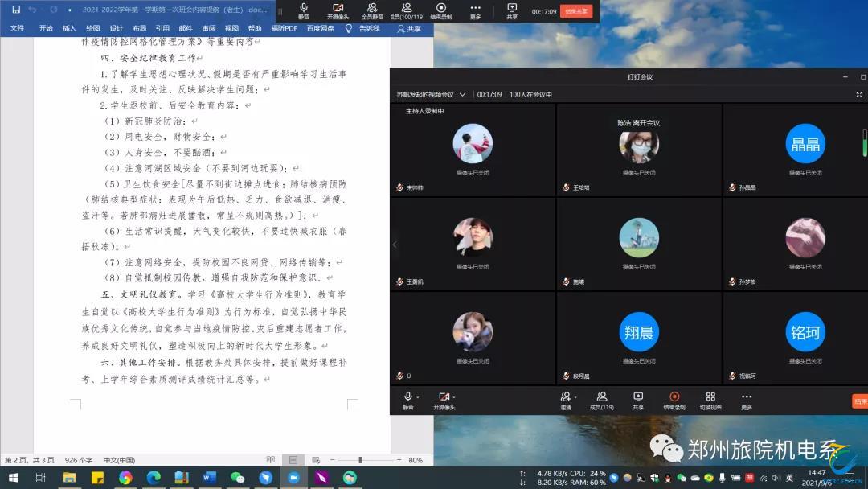Viewport: 868px width, 489px height.
Task: Click 结束录制 icon in top sharing toolbar
Action: [x=441, y=11]
